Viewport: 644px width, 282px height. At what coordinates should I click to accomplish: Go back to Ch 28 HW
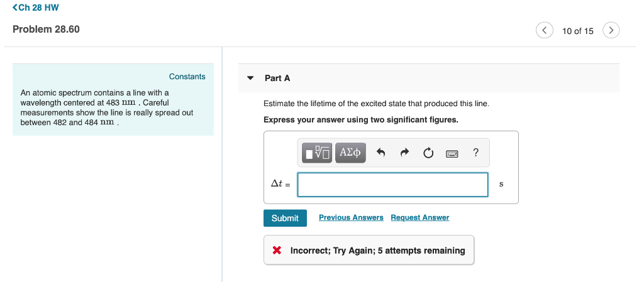(x=36, y=8)
